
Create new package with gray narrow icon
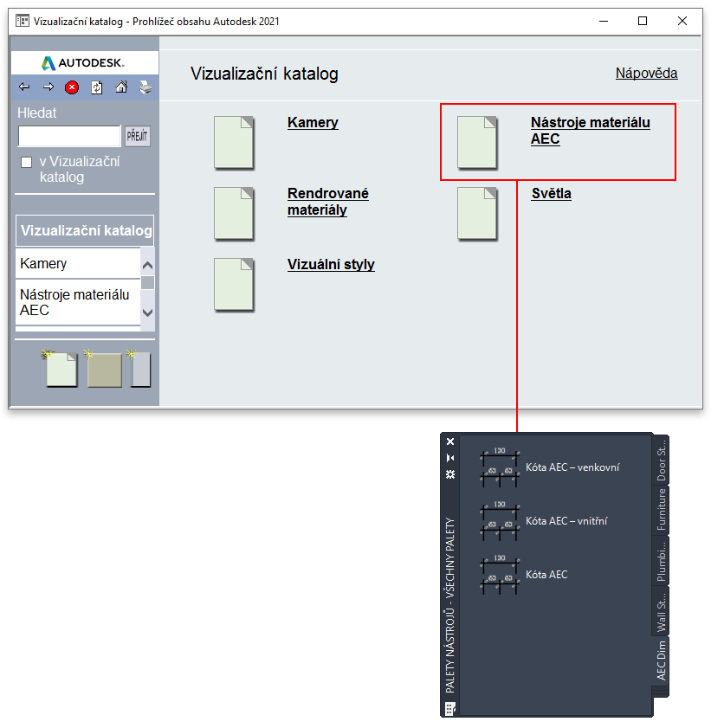click(139, 369)
